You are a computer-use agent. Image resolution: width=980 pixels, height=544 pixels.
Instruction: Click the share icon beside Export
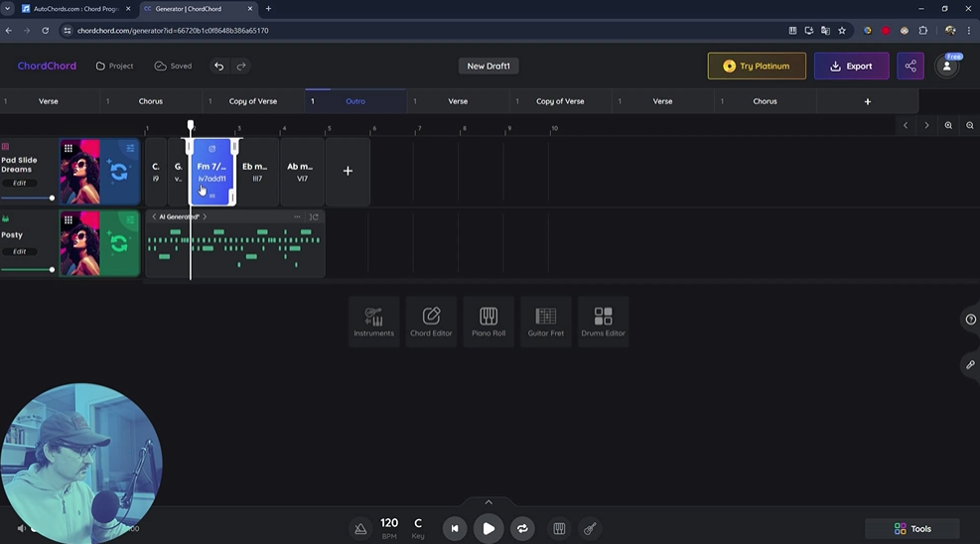(x=910, y=67)
